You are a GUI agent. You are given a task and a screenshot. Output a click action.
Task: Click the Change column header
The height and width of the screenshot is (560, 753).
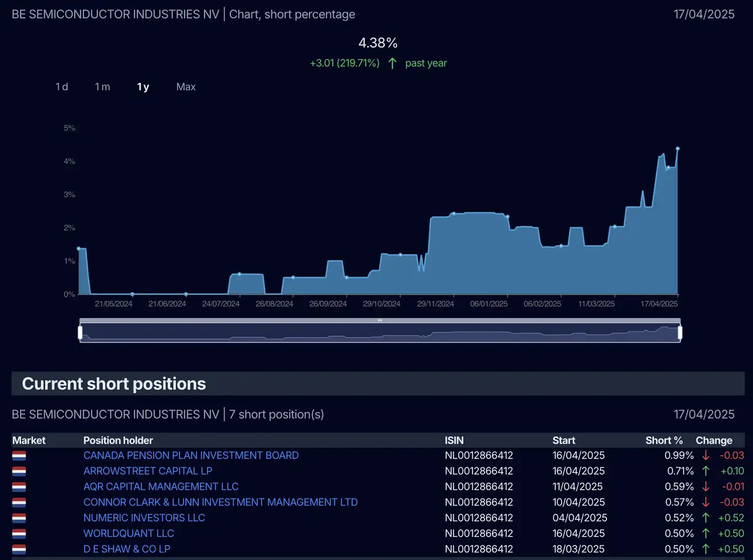tap(714, 440)
